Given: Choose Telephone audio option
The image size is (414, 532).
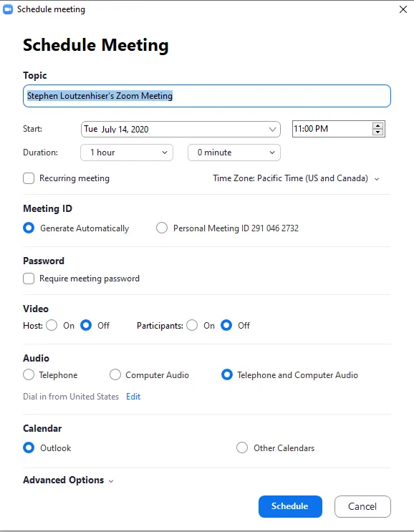Looking at the screenshot, I should coord(29,375).
